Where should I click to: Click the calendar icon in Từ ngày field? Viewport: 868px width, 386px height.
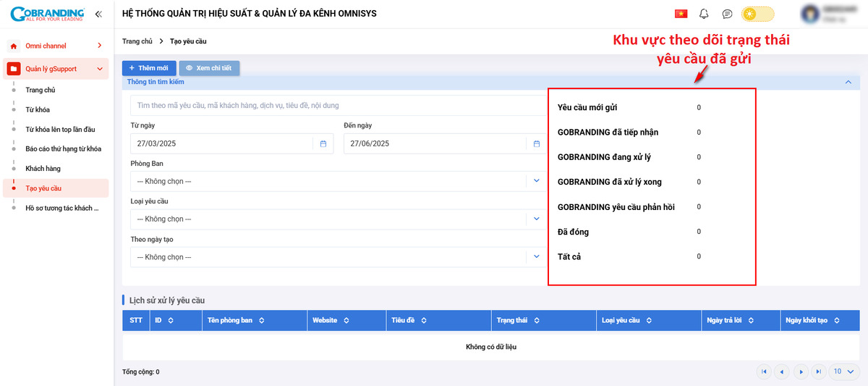click(323, 143)
